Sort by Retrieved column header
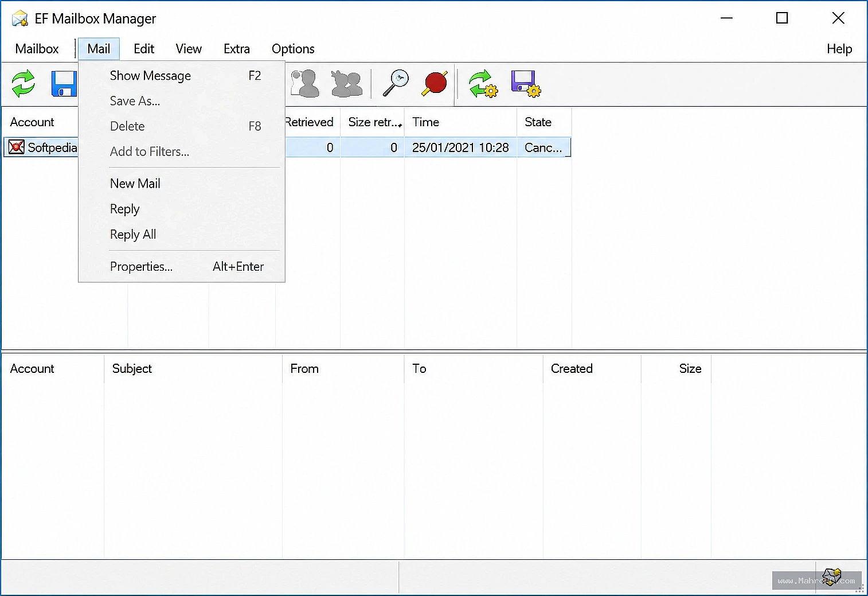The image size is (868, 596). [x=312, y=122]
